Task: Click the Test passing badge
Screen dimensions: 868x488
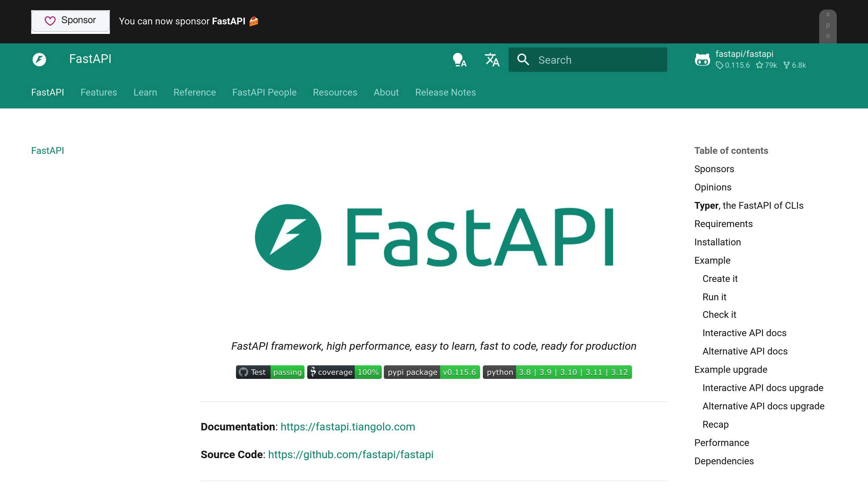Action: tap(270, 372)
